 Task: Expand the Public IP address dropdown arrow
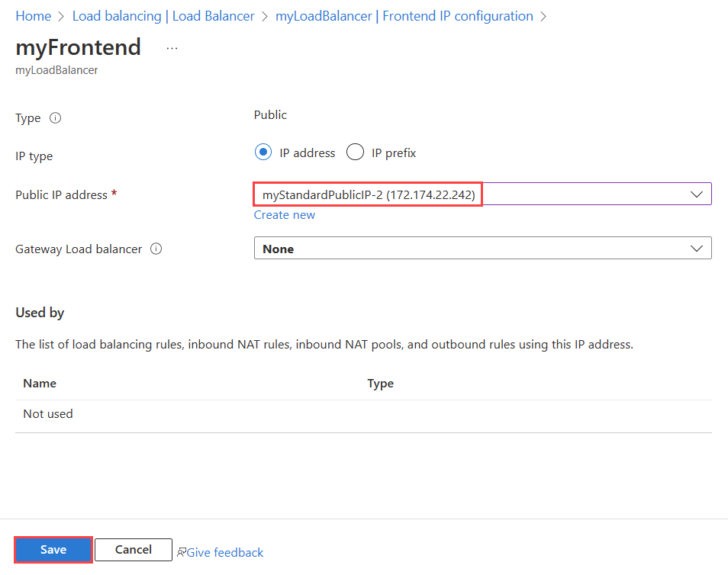click(x=696, y=194)
